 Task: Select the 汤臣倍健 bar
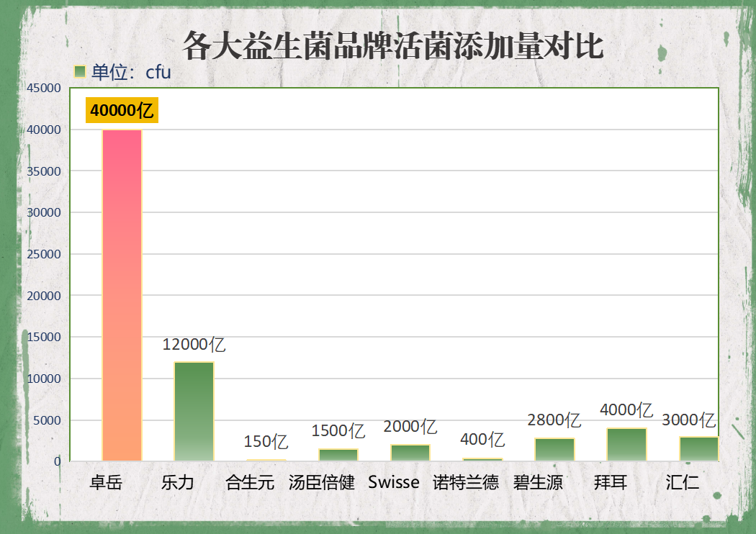338,455
